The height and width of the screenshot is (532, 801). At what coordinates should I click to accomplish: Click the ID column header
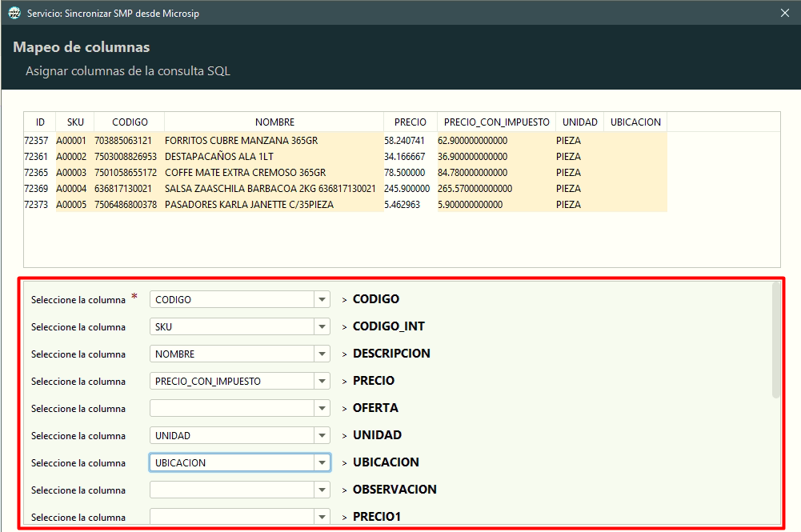(40, 122)
